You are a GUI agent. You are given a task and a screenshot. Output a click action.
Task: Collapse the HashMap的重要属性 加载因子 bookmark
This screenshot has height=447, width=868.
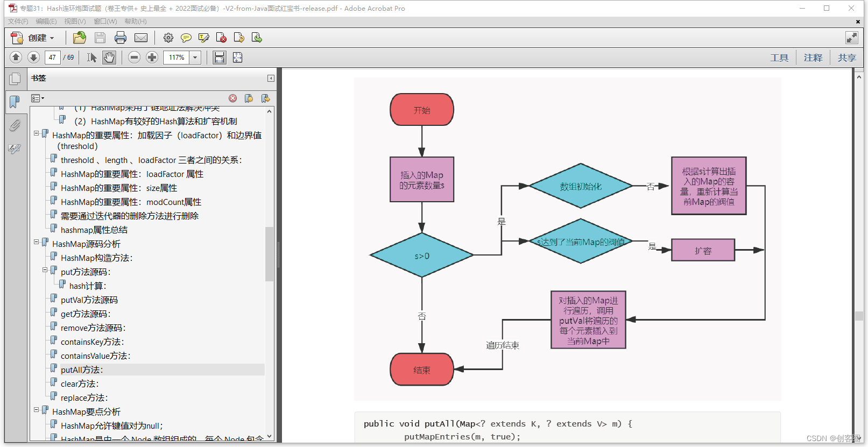point(37,133)
